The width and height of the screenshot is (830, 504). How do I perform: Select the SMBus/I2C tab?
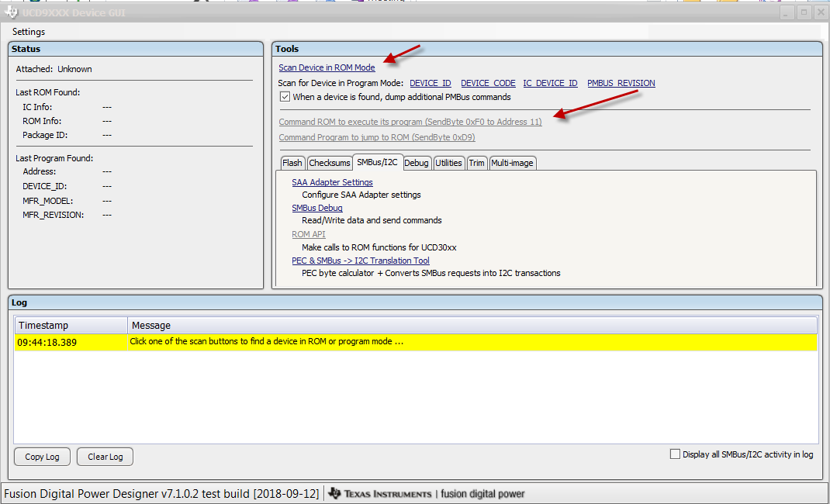click(377, 162)
